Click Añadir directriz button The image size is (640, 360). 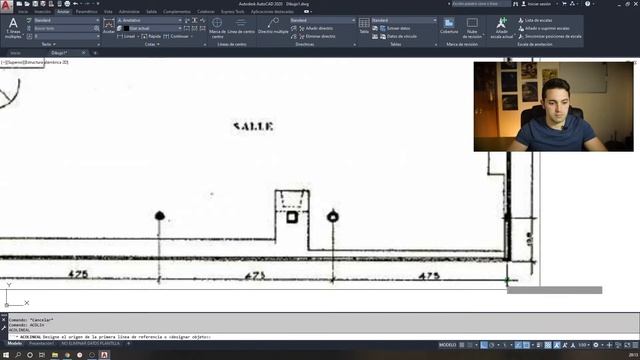316,28
